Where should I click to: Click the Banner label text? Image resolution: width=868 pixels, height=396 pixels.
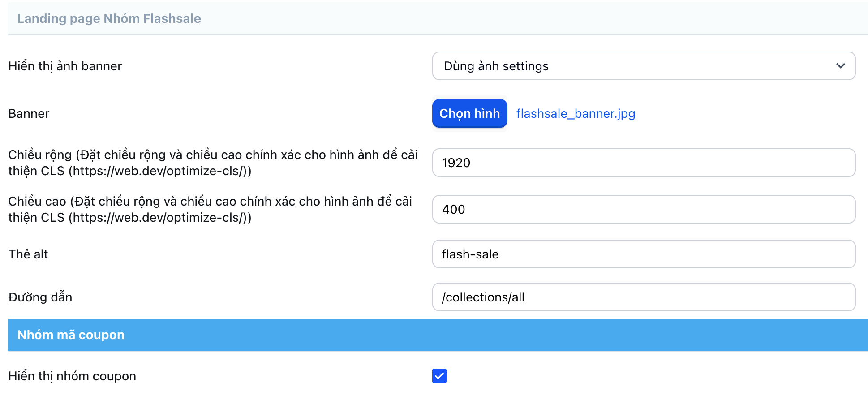pyautogui.click(x=29, y=114)
